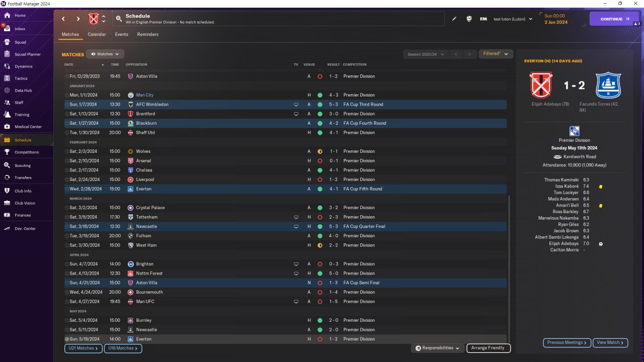Select the Tottenham 3/9/2024 row marker
This screenshot has width=644, height=362.
click(x=67, y=217)
